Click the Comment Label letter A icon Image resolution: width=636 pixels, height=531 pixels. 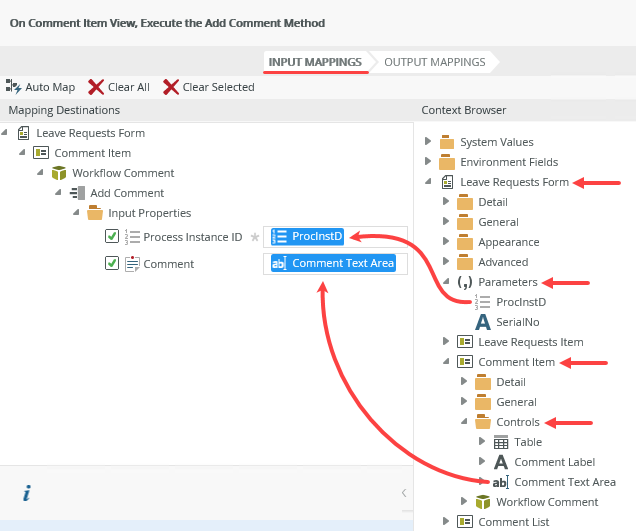point(501,462)
